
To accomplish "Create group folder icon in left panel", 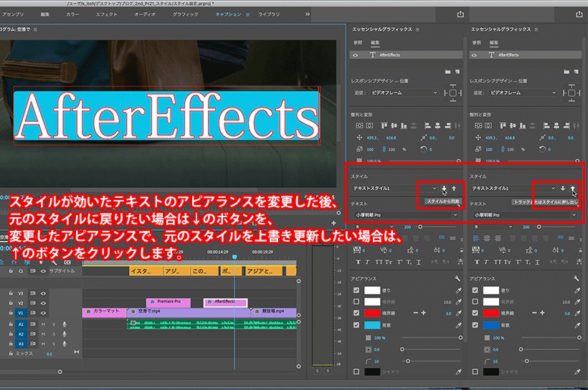I will tap(447, 71).
